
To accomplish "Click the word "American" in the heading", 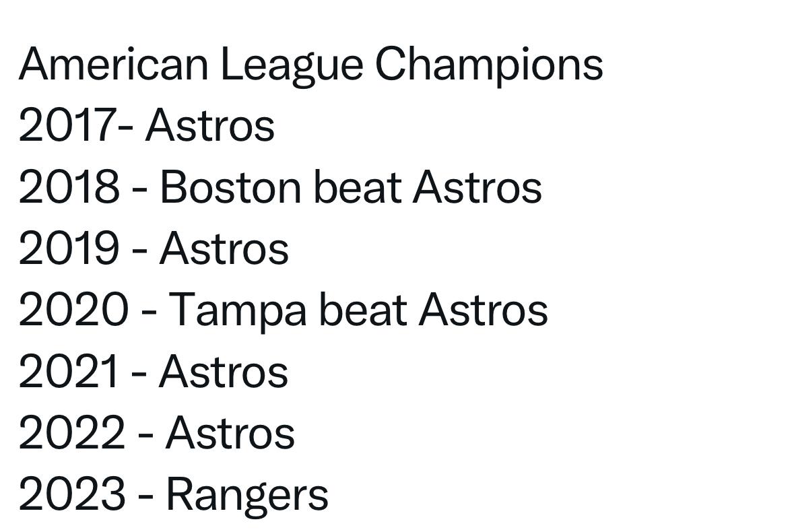I will pos(113,65).
